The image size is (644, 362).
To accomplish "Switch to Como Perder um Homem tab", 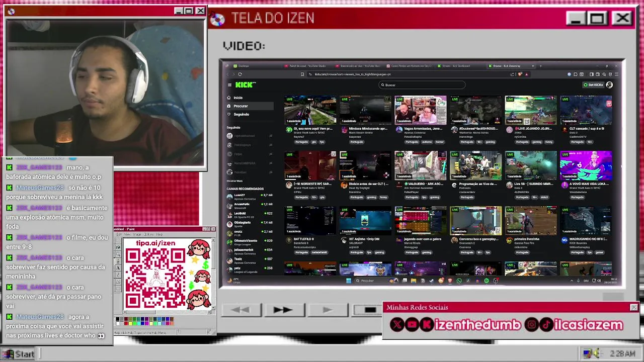I will tap(410, 66).
